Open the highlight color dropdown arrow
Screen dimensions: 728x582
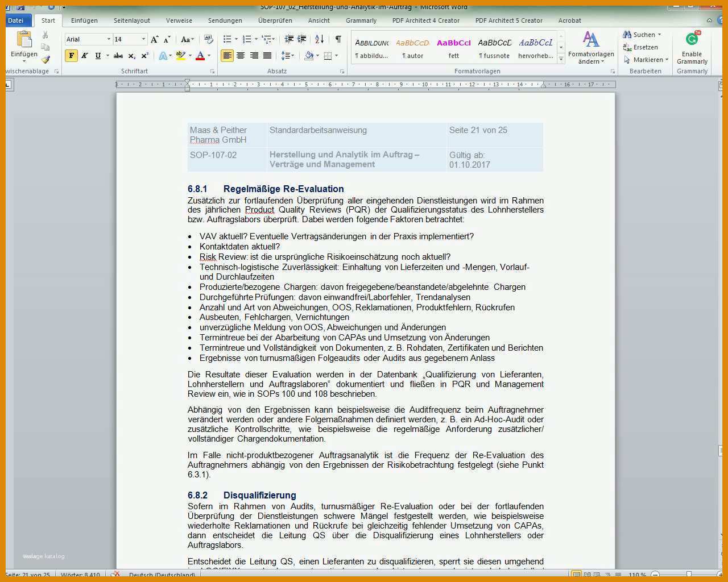pos(189,56)
